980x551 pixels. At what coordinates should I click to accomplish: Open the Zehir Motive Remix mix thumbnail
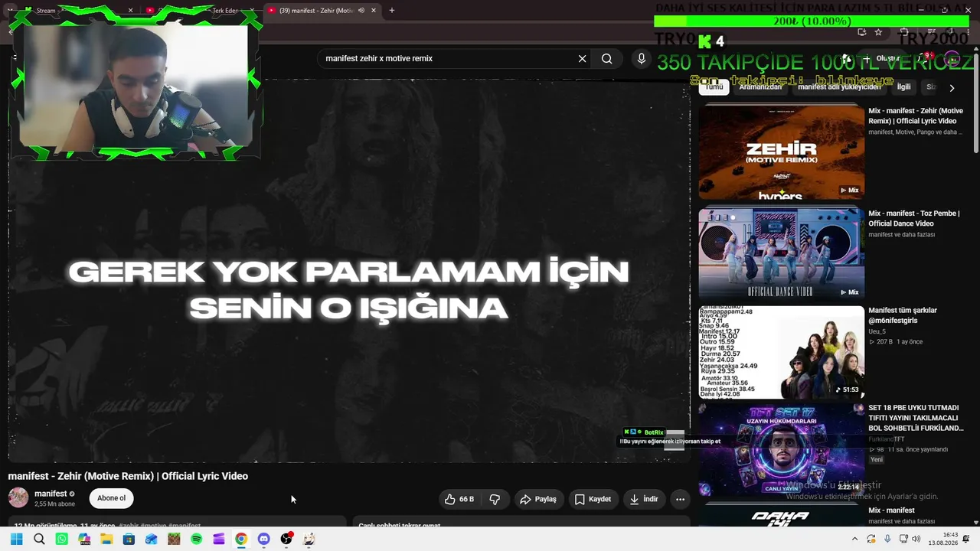coord(781,152)
